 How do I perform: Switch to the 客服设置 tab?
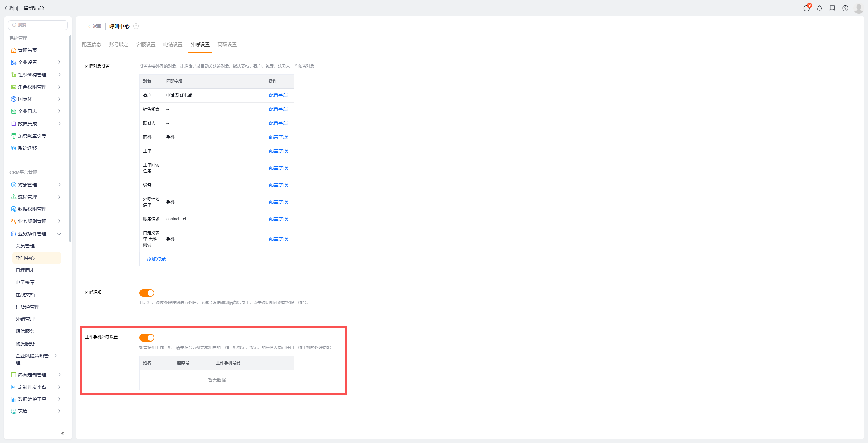pyautogui.click(x=146, y=44)
